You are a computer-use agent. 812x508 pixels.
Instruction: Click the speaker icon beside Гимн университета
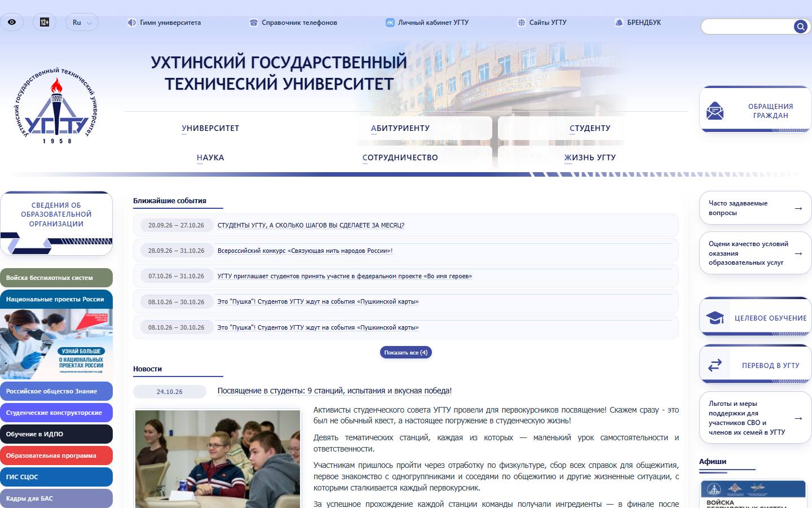[x=132, y=23]
